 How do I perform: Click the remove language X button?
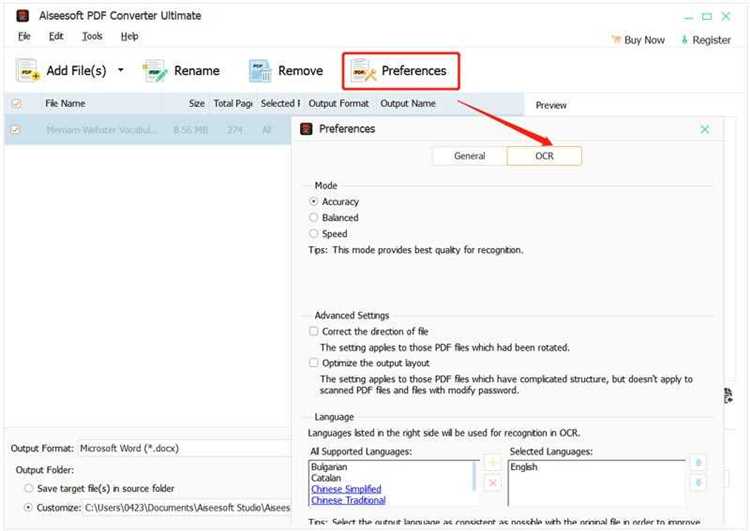pos(493,483)
